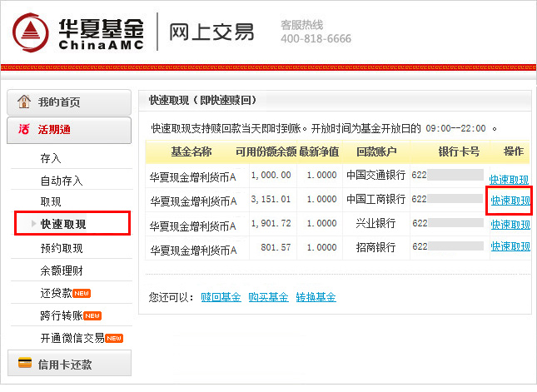Click the 赎回基金 link
This screenshot has width=537, height=392.
pos(221,297)
